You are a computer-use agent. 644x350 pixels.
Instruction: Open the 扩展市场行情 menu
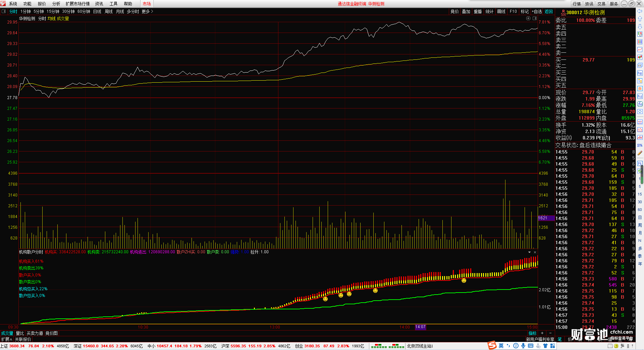click(78, 4)
